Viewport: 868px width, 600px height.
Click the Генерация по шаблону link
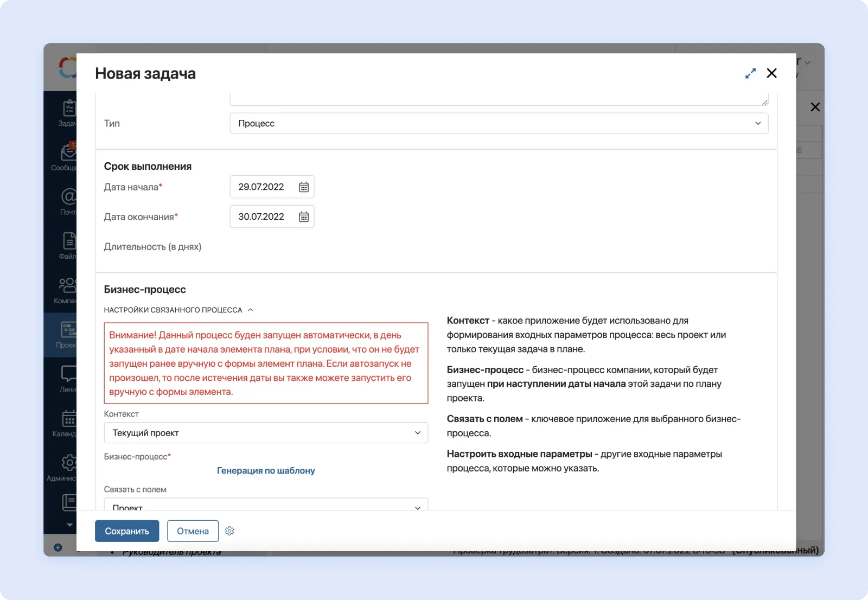coord(266,470)
